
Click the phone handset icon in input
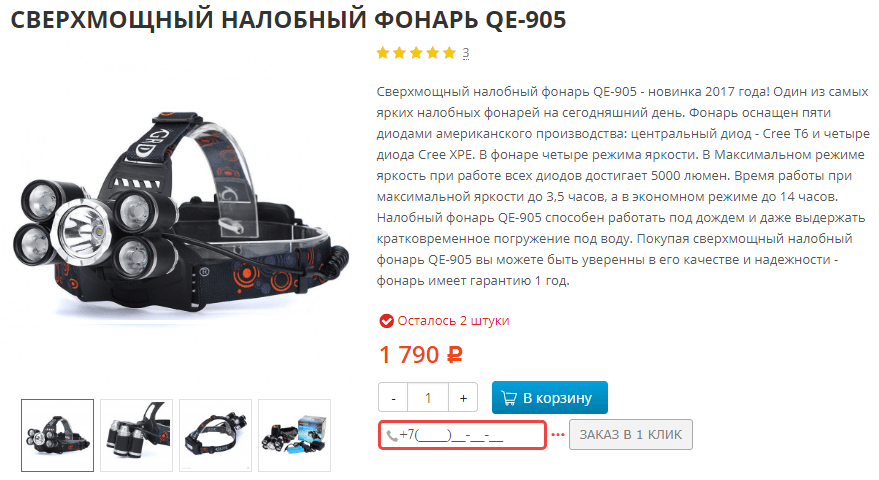click(392, 435)
